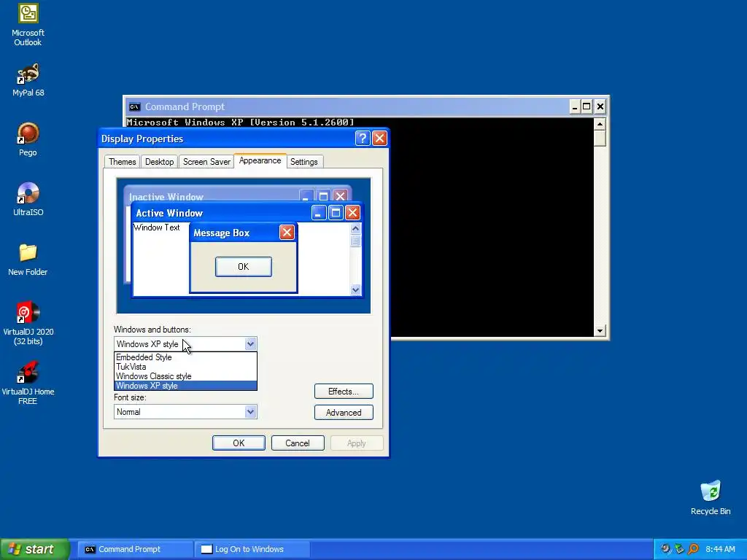Switch to Log On to Windows taskbar item

click(252, 549)
